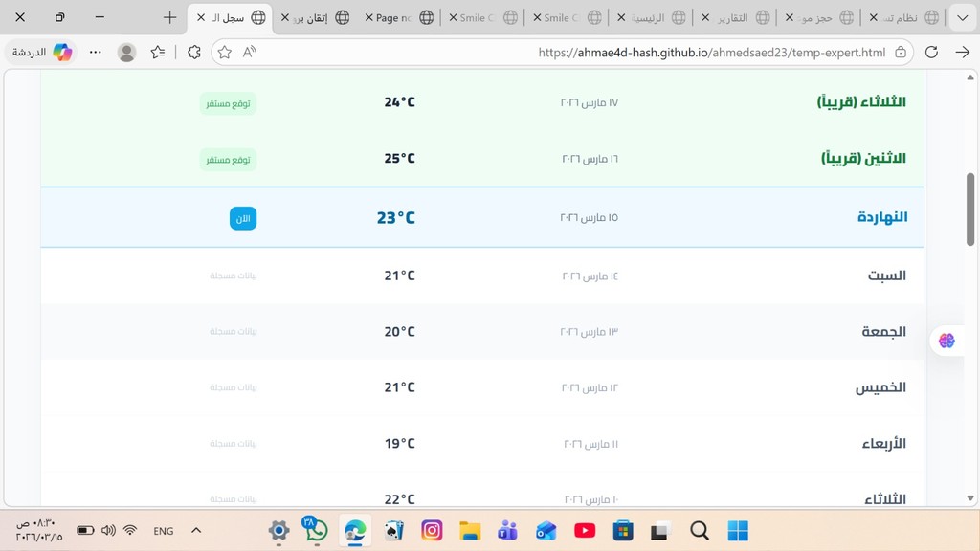
Task: Open the Favorites star-list icon
Action: pyautogui.click(x=158, y=53)
